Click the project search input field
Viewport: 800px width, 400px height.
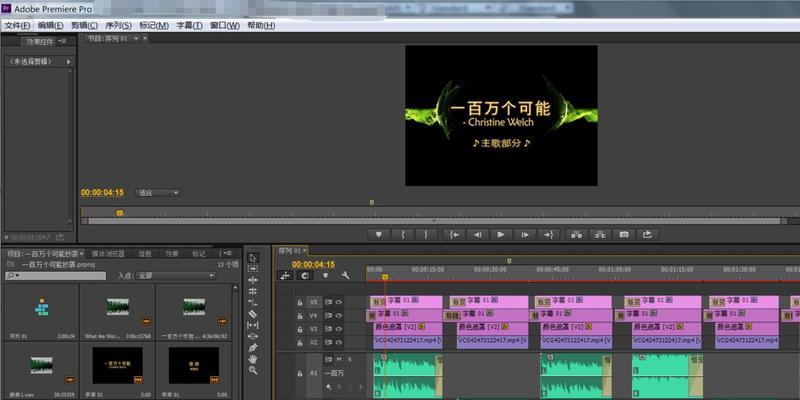pos(56,276)
